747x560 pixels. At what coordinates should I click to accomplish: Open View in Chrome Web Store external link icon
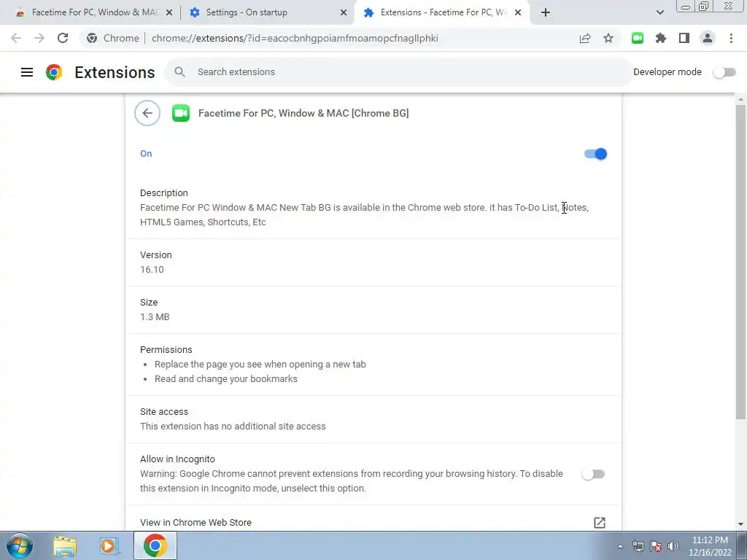click(x=600, y=522)
